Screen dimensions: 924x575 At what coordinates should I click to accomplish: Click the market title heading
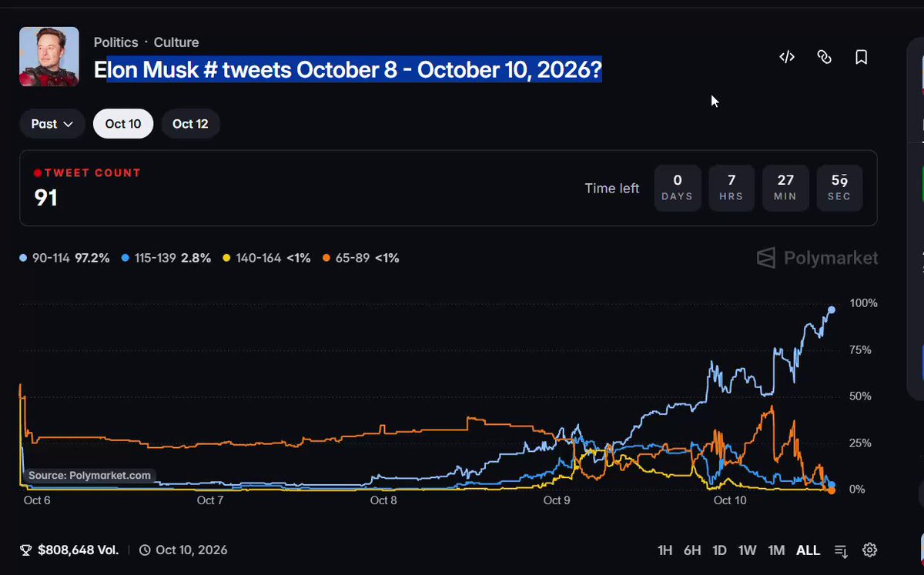point(348,70)
